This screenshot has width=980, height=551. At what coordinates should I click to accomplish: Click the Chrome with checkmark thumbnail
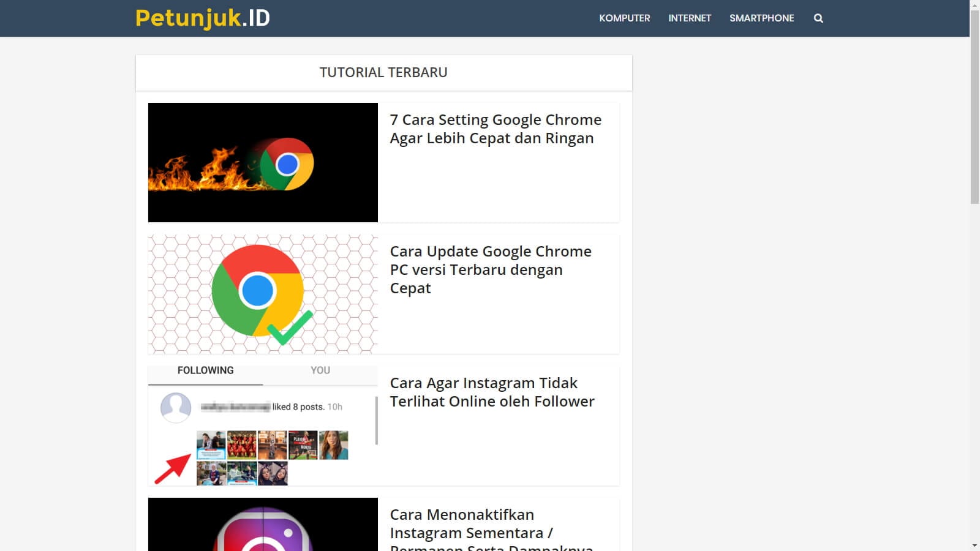(x=263, y=294)
